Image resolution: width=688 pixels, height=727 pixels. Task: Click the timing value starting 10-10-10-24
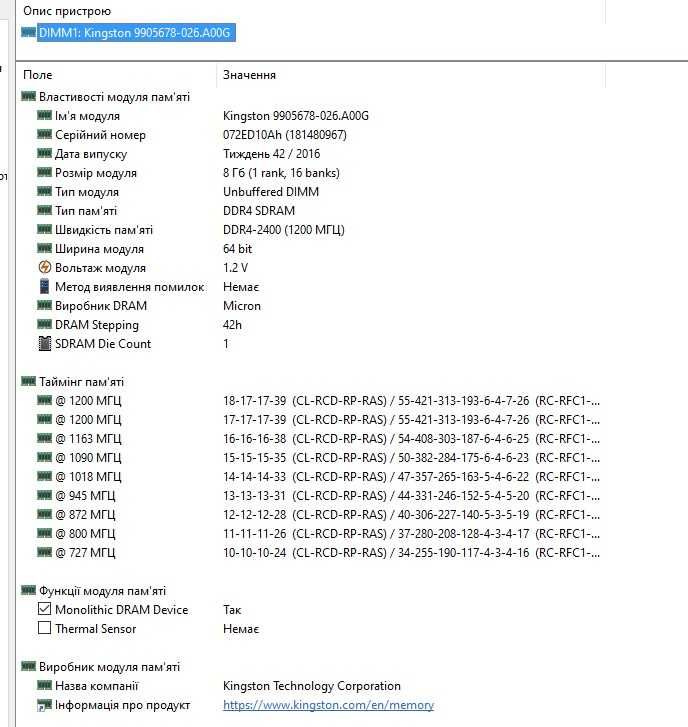pyautogui.click(x=411, y=553)
